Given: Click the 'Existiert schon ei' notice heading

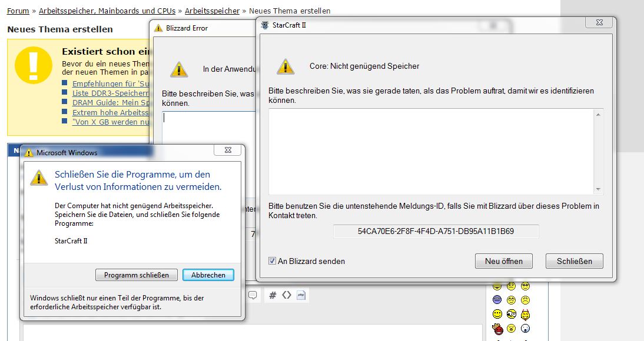Looking at the screenshot, I should (106, 51).
